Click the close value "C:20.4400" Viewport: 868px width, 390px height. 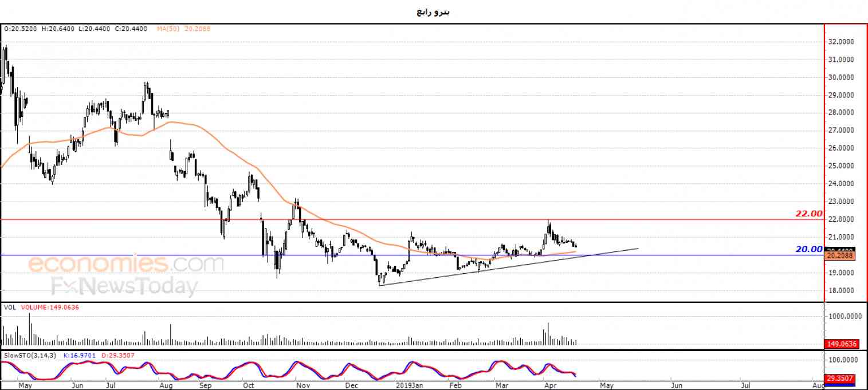coord(132,28)
